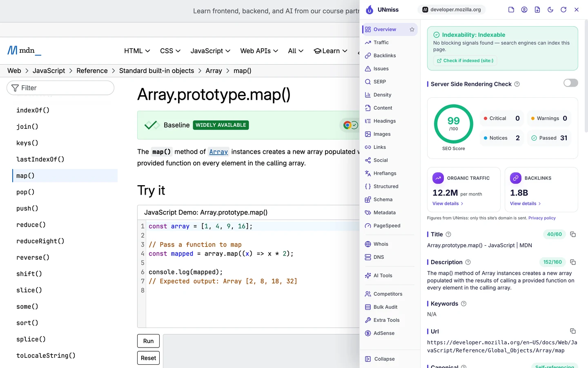Image resolution: width=588 pixels, height=368 pixels.
Task: Copy the Url using its copy icon
Action: (573, 331)
